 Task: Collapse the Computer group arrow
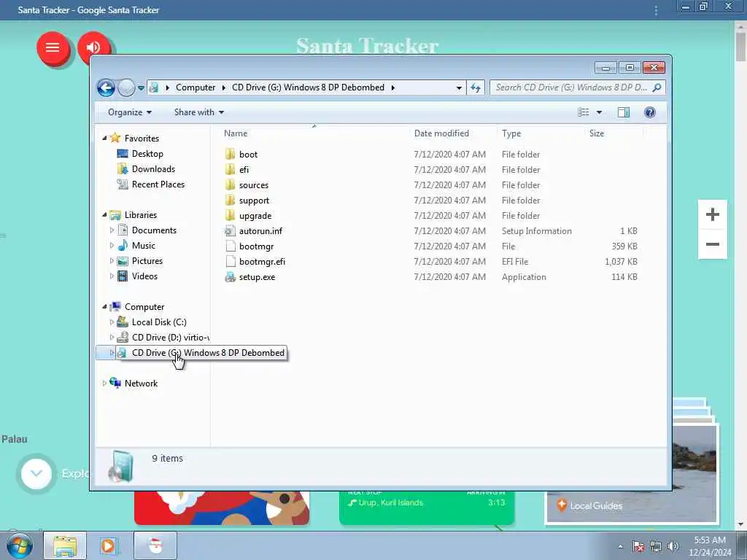pos(104,307)
